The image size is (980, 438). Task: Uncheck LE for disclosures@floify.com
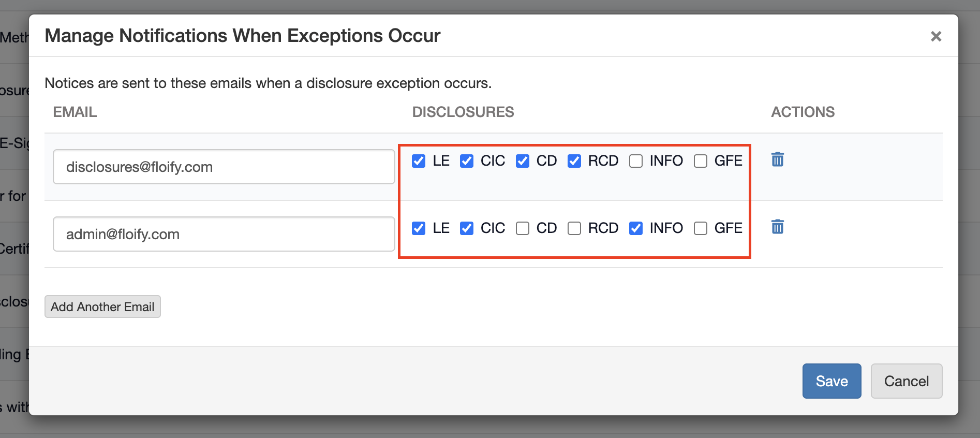click(x=419, y=161)
